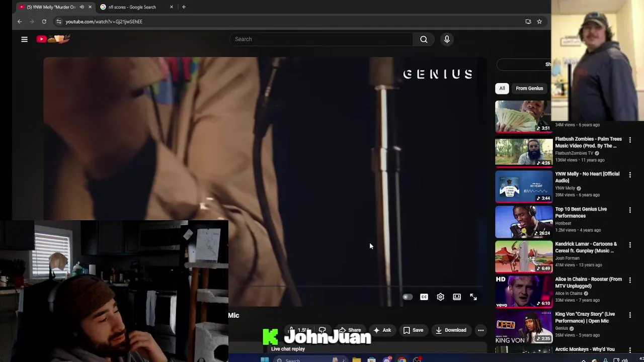Viewport: 644px width, 362px height.
Task: Open File Explorer from the taskbar
Action: point(356,359)
